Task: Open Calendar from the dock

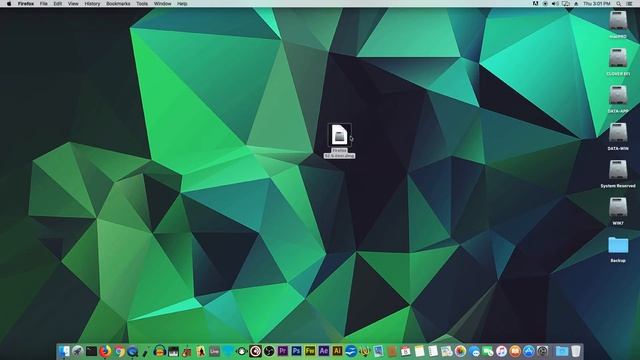Action: [x=406, y=351]
